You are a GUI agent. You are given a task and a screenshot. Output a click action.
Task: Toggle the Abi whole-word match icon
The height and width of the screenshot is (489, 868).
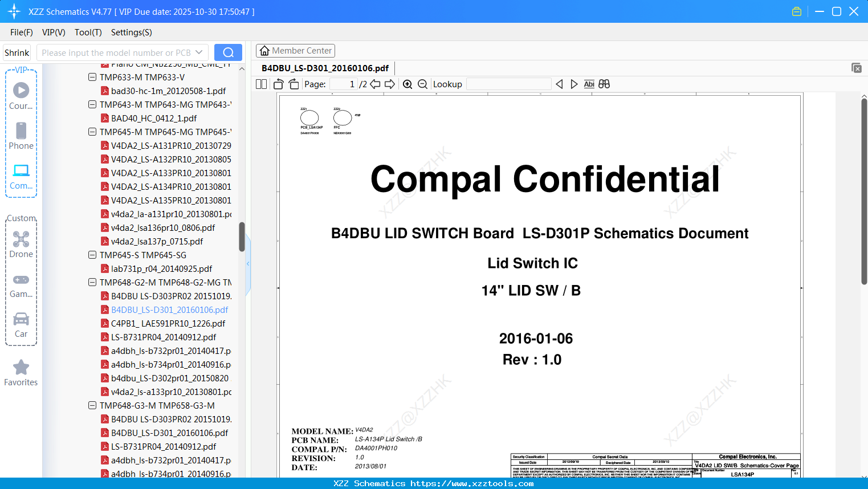click(x=589, y=84)
